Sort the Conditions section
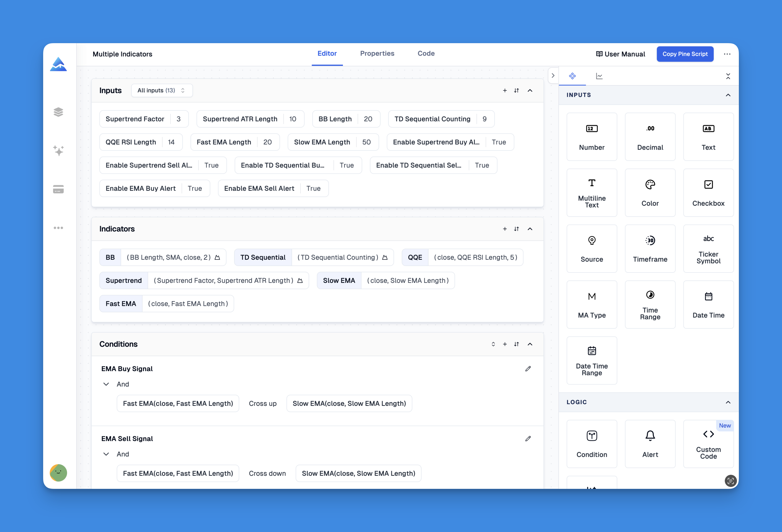The width and height of the screenshot is (782, 532). (x=516, y=344)
